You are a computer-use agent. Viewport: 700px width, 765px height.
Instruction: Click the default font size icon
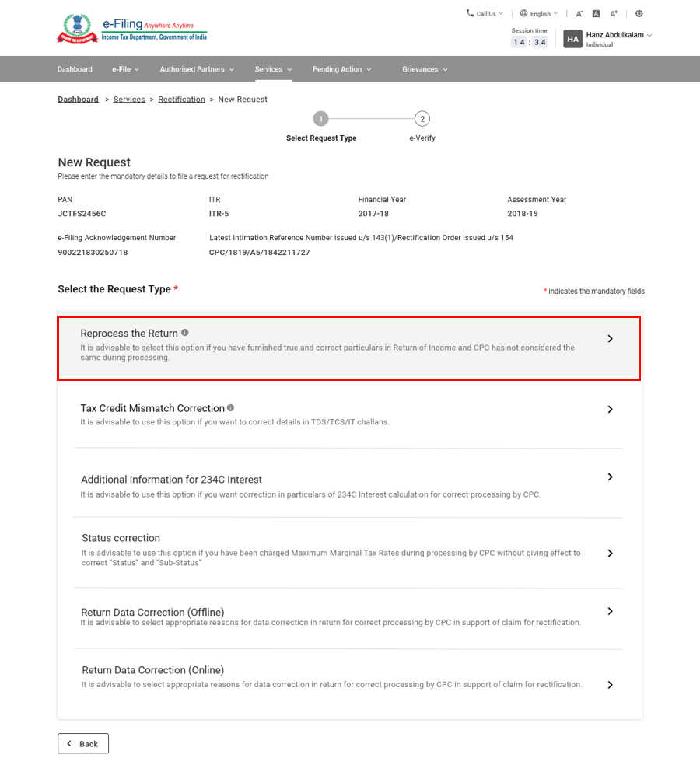597,13
